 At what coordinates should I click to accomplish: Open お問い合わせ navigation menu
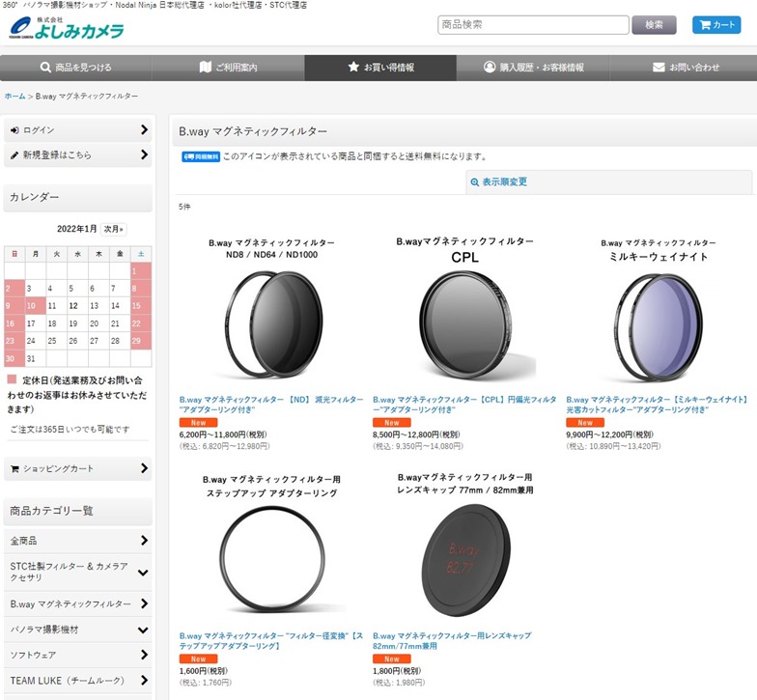pyautogui.click(x=684, y=68)
